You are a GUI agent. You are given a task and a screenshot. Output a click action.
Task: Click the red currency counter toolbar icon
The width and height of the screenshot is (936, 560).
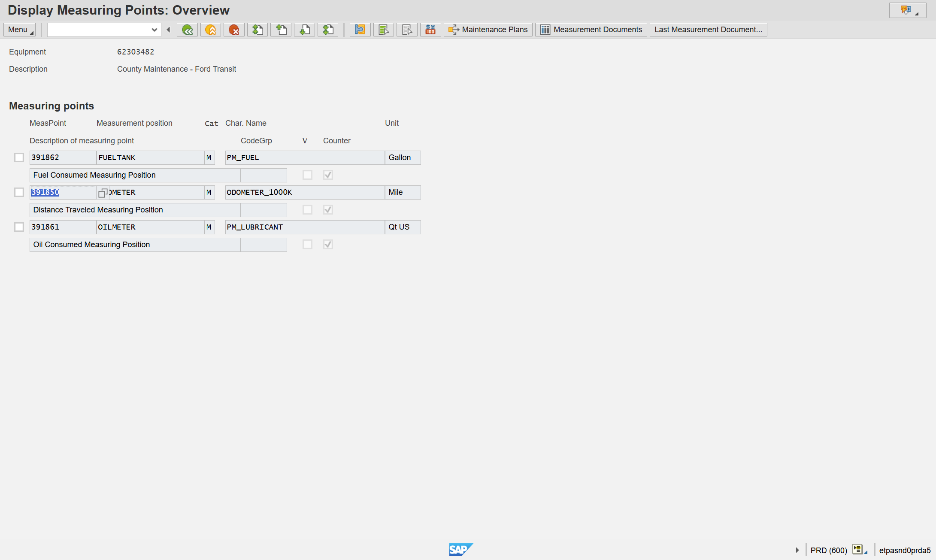(430, 30)
